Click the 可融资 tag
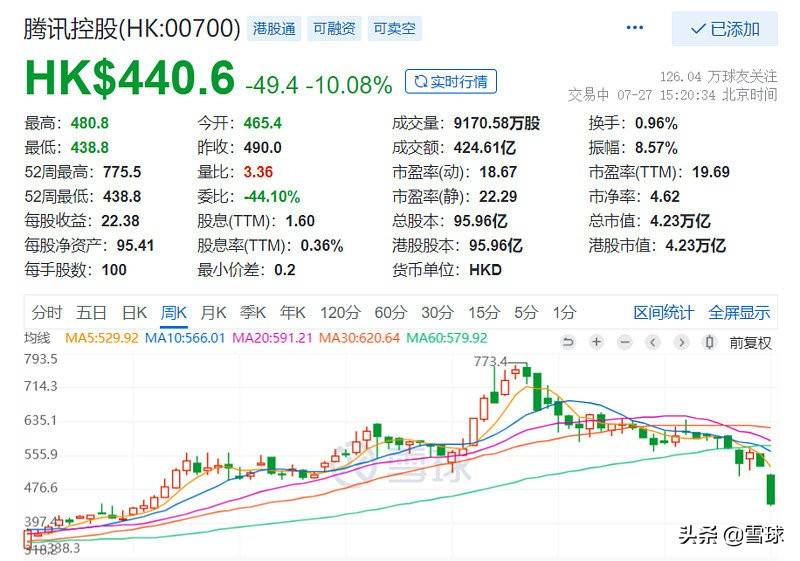The image size is (800, 561). (x=334, y=29)
